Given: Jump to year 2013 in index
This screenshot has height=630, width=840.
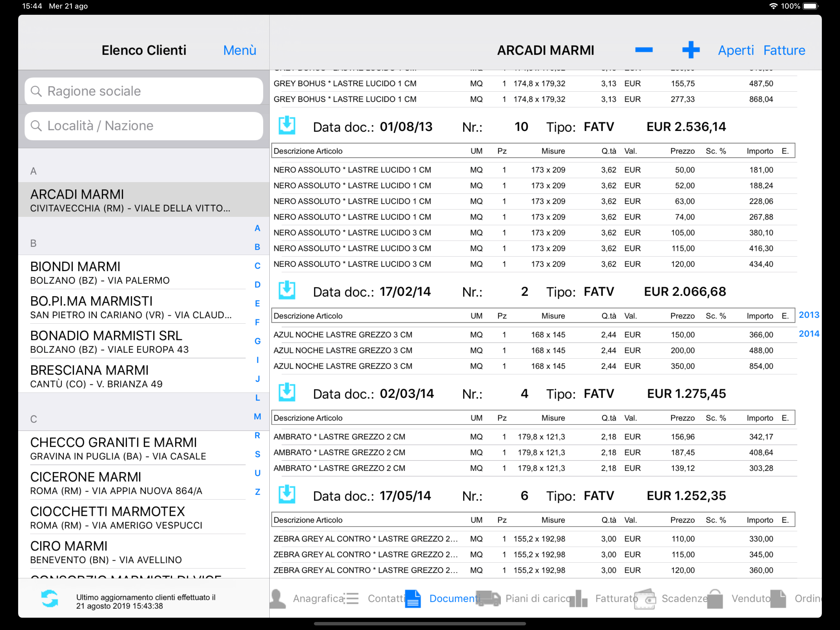Looking at the screenshot, I should [x=809, y=315].
